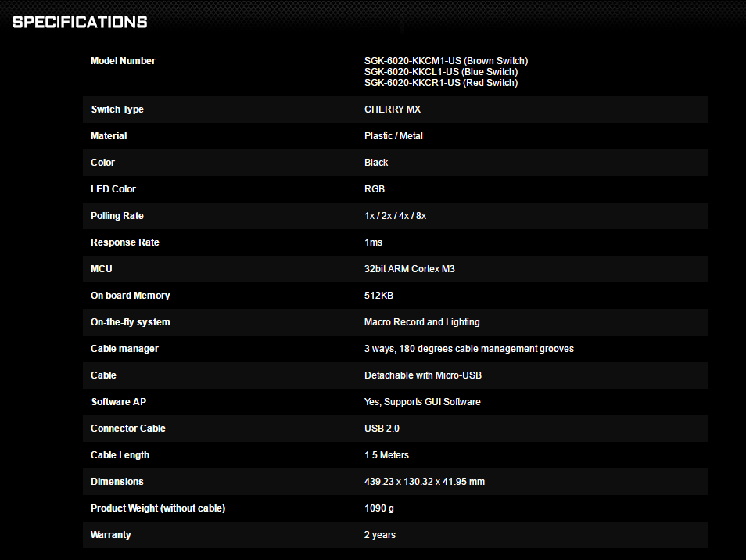The height and width of the screenshot is (560, 746).
Task: Select the Plastic / Metal material value
Action: 393,136
